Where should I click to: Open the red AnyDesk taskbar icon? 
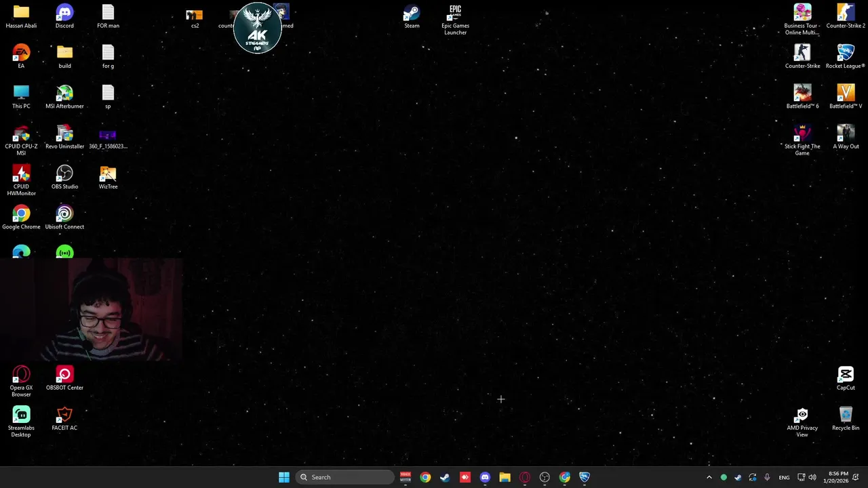pyautogui.click(x=465, y=477)
